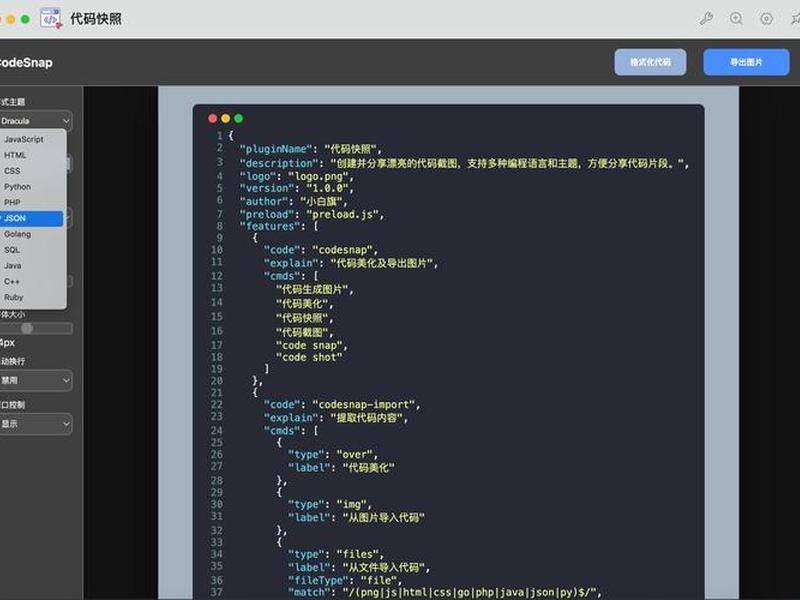Click the "match" regex value on line 37

(x=469, y=593)
